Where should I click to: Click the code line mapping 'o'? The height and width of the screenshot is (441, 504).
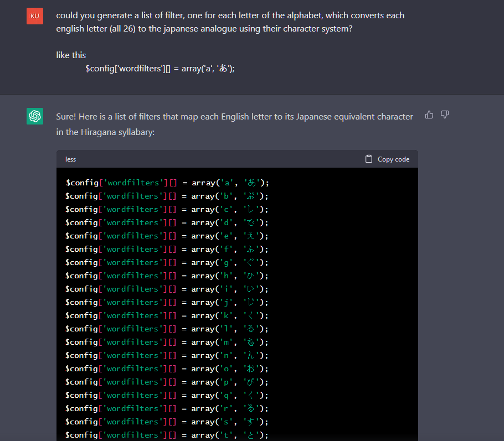tap(167, 369)
